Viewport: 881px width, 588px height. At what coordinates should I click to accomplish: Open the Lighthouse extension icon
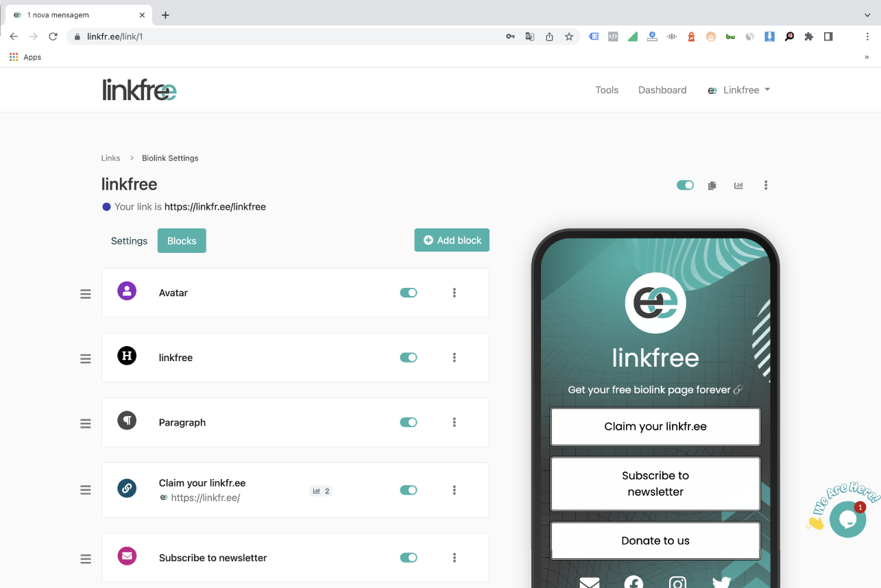point(691,37)
